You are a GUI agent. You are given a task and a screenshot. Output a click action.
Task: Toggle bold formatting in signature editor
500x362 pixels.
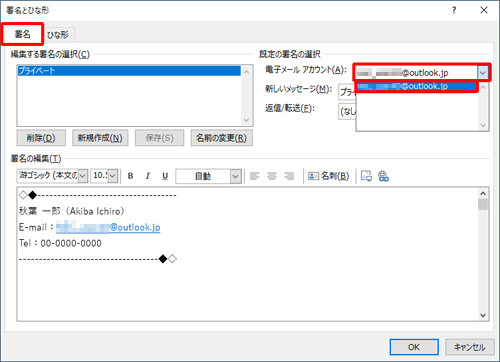(x=130, y=176)
